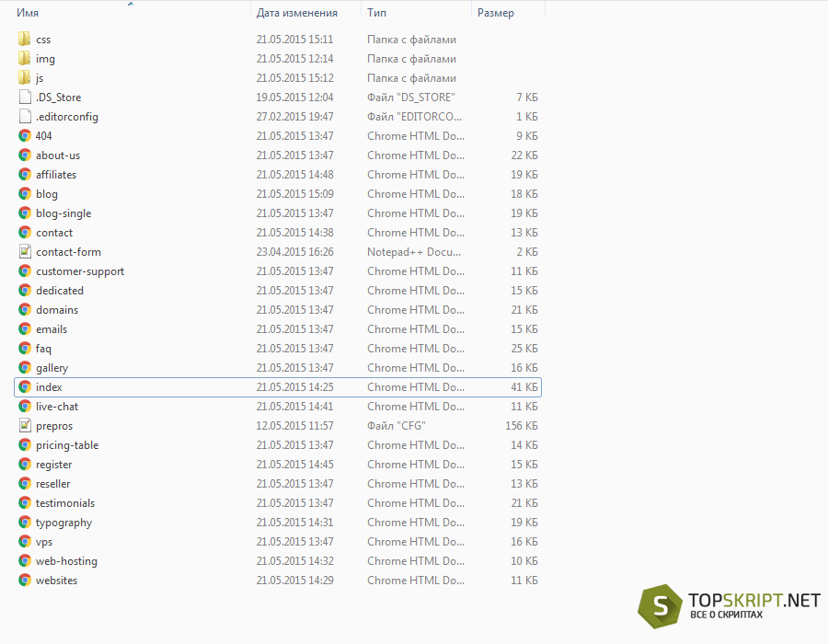Select the 404 file name
This screenshot has width=828, height=644.
click(44, 135)
